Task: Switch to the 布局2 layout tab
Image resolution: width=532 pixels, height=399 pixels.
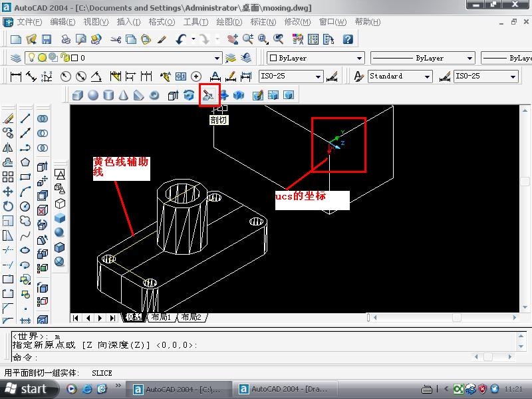Action: [192, 318]
